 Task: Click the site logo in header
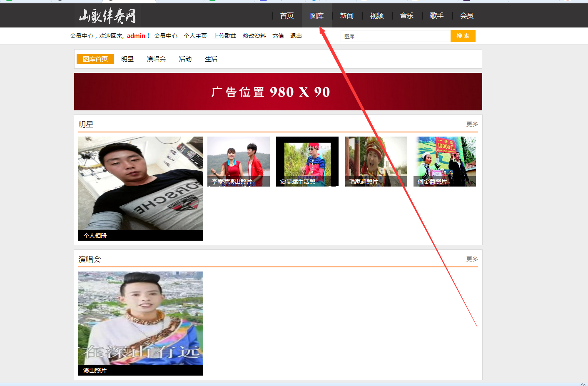click(107, 16)
